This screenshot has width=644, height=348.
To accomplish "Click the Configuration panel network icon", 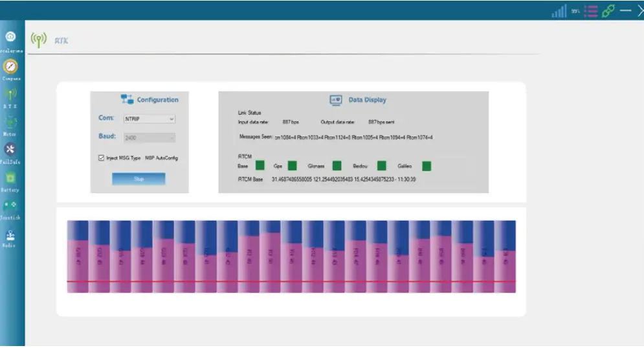I will (127, 99).
